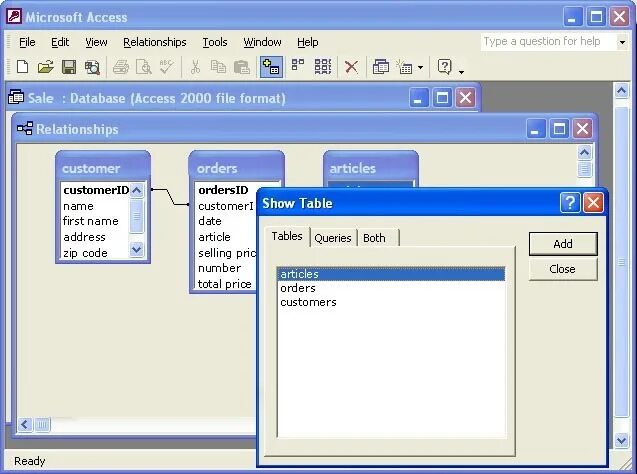The height and width of the screenshot is (474, 637).
Task: Open the Edit menu
Action: pyautogui.click(x=60, y=42)
